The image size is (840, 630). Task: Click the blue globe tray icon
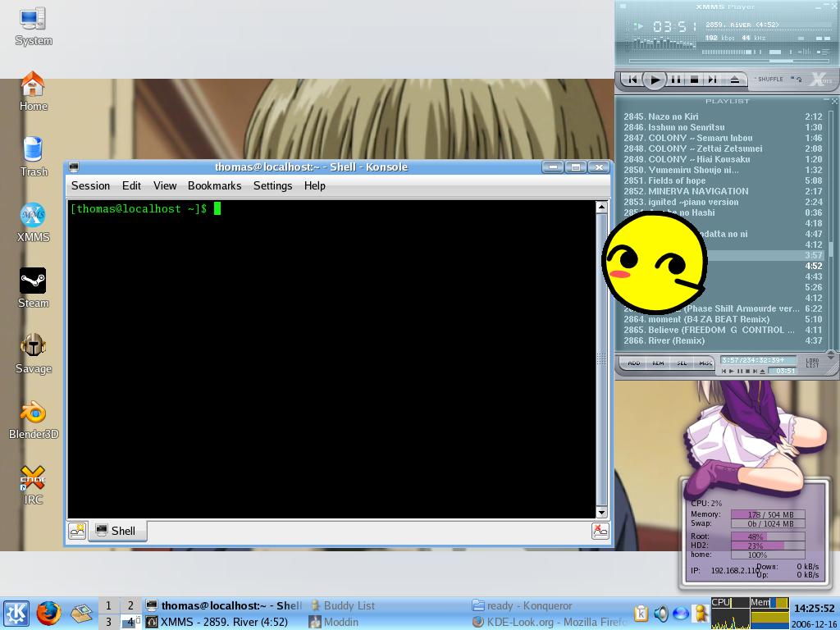pos(680,614)
